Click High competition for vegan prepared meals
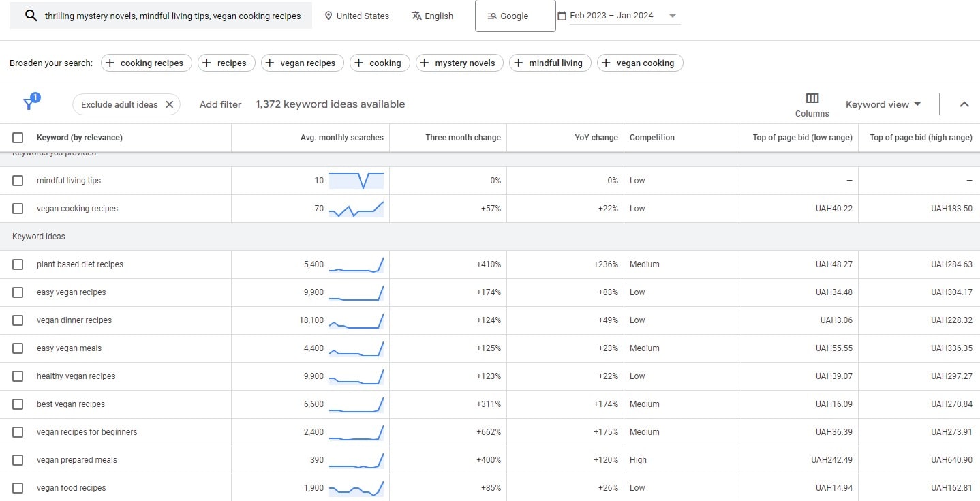Image resolution: width=980 pixels, height=501 pixels. [x=638, y=460]
